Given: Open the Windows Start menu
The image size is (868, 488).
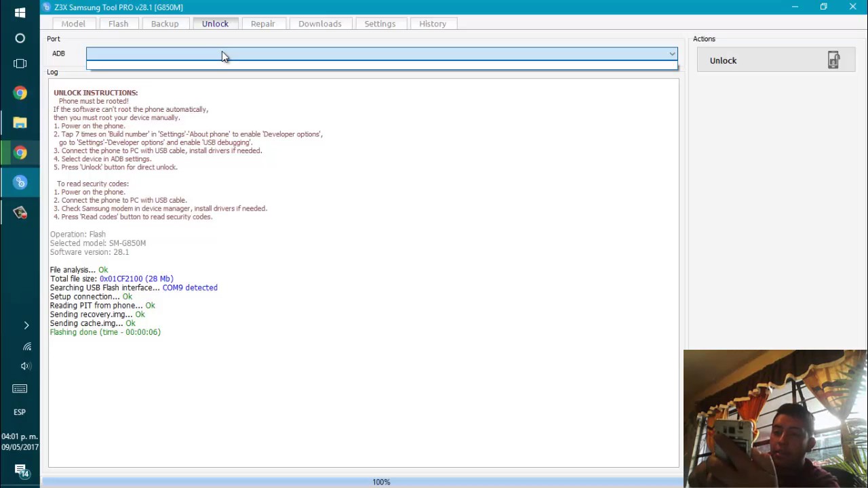Looking at the screenshot, I should (20, 13).
